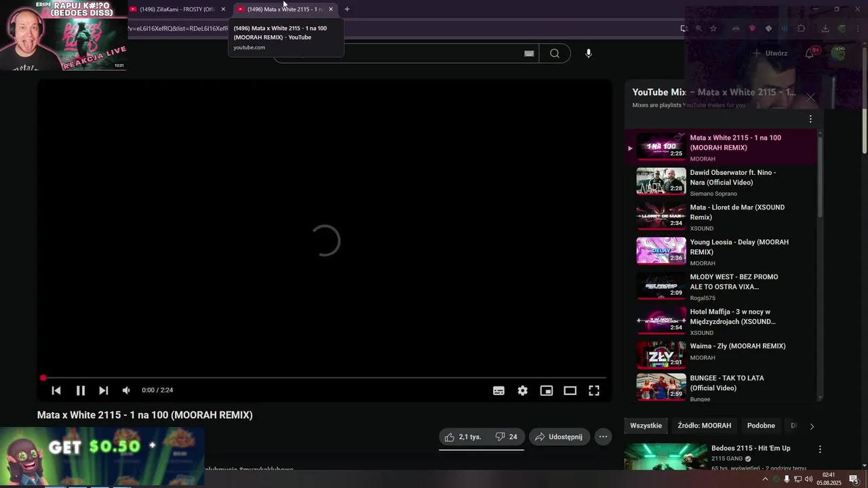
Task: Open MŁODY WEST - BEZ PROMO video
Action: click(x=722, y=286)
